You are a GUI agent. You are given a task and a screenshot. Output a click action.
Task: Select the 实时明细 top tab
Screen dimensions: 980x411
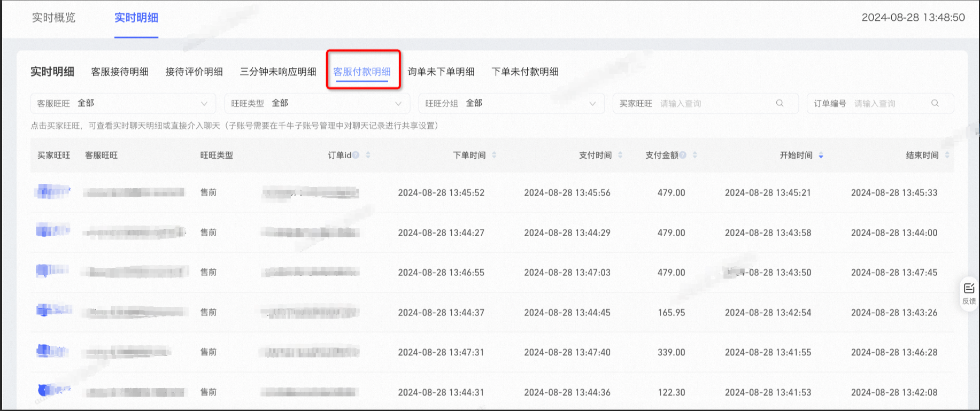click(136, 18)
